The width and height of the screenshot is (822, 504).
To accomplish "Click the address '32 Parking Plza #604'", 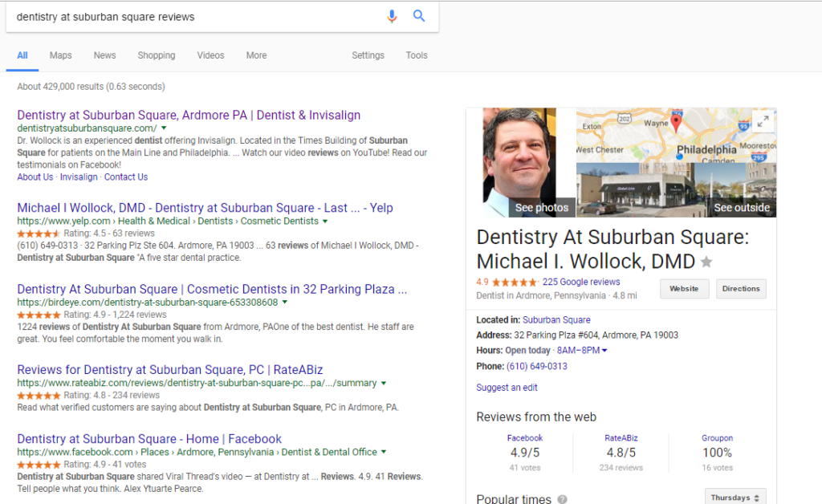I will tap(596, 335).
